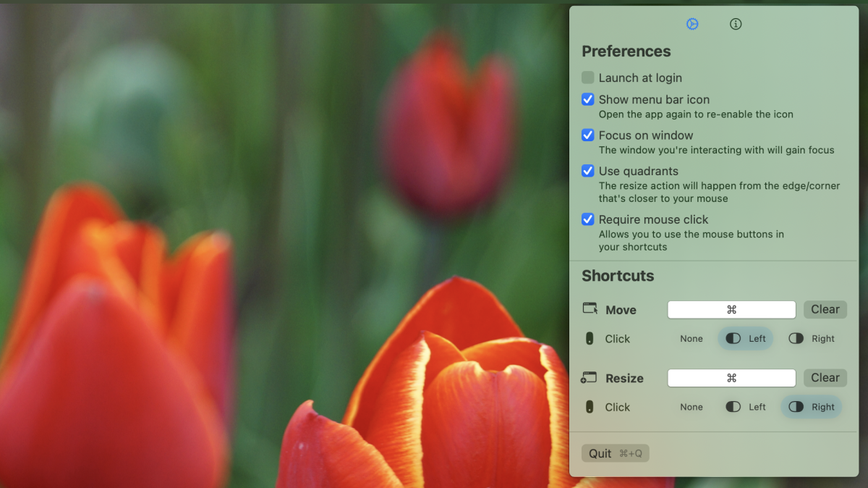This screenshot has height=488, width=868.
Task: Open the Preferences gear tab icon
Action: point(692,24)
